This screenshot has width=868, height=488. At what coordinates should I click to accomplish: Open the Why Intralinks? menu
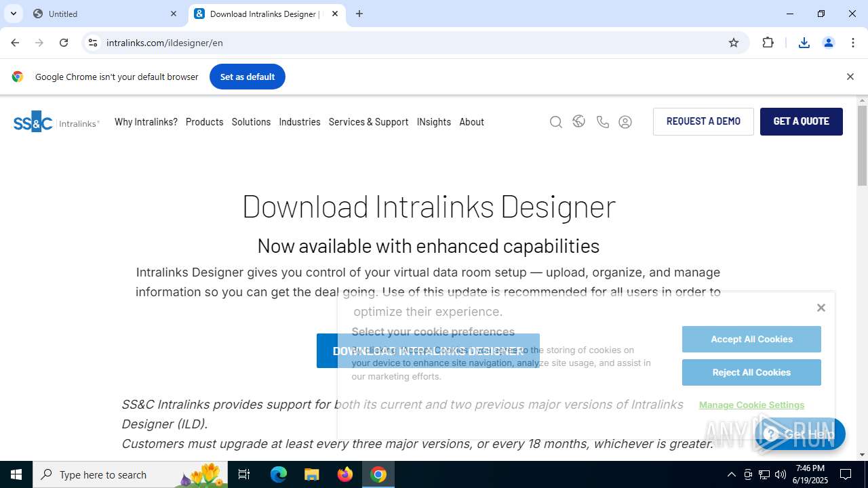[146, 122]
